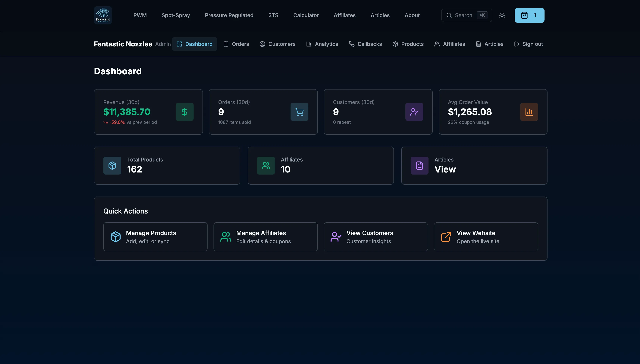Image resolution: width=640 pixels, height=364 pixels.
Task: Click the green dollar revenue icon
Action: (x=184, y=112)
